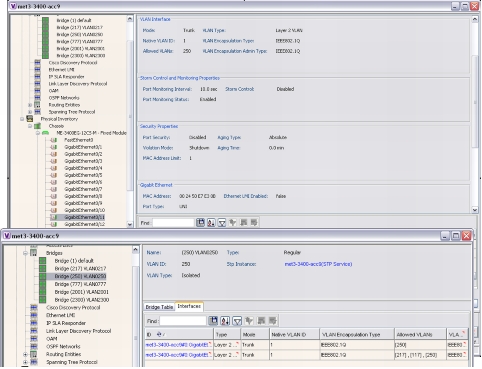
Task: Expand Spanning Tree Protocol in upper window tree
Action: (x=30, y=112)
